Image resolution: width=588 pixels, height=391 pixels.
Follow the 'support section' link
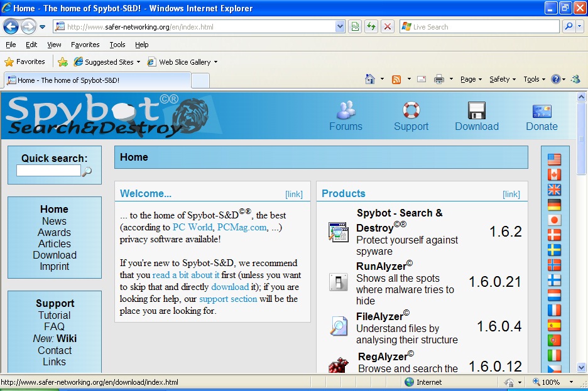(228, 299)
